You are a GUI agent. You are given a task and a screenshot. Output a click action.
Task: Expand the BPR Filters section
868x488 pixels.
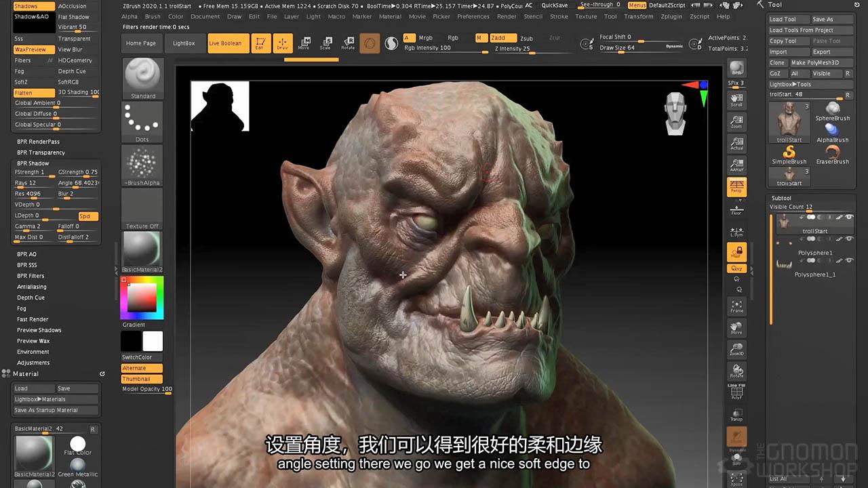coord(31,276)
